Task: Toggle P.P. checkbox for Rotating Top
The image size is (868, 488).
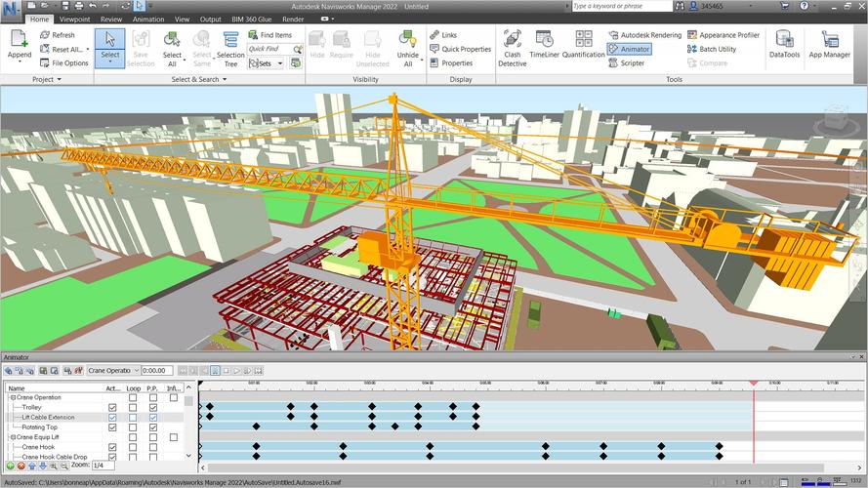Action: [153, 427]
